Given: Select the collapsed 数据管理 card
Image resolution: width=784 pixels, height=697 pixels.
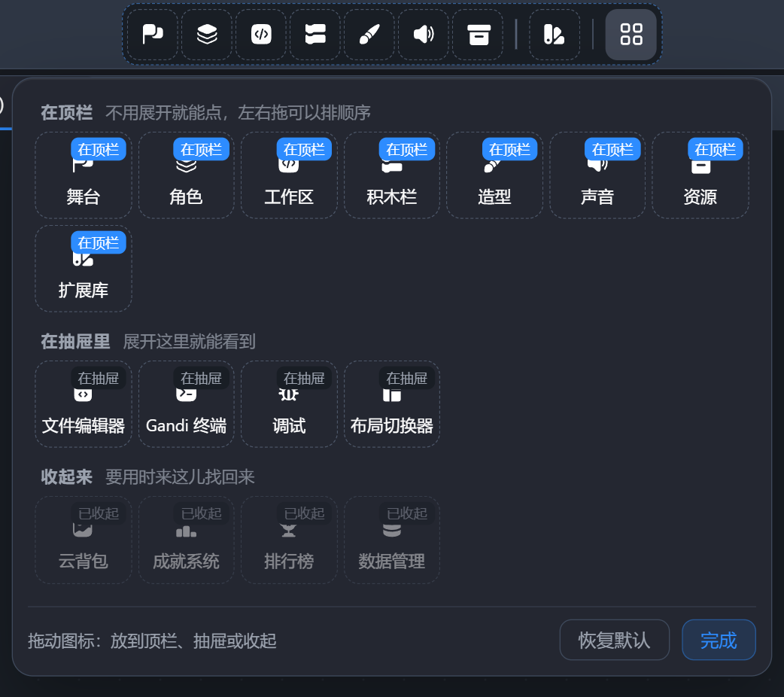Looking at the screenshot, I should tap(391, 540).
